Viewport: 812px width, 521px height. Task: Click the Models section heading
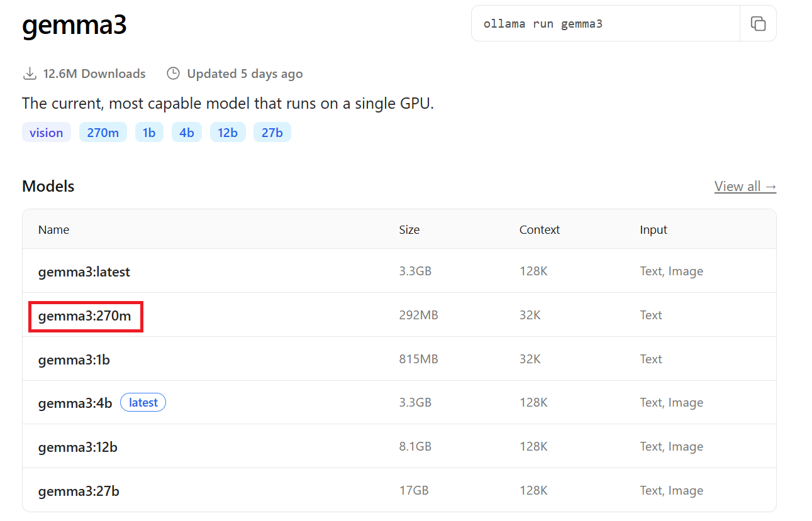[x=48, y=186]
